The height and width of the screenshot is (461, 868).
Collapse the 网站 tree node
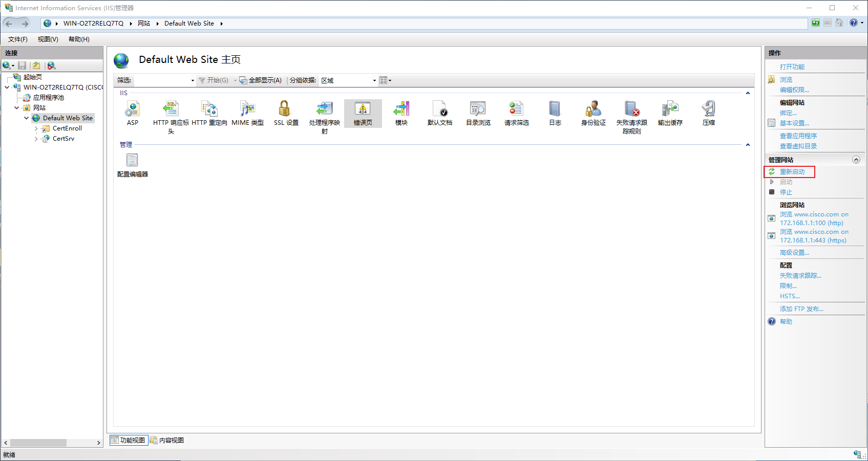pyautogui.click(x=17, y=108)
